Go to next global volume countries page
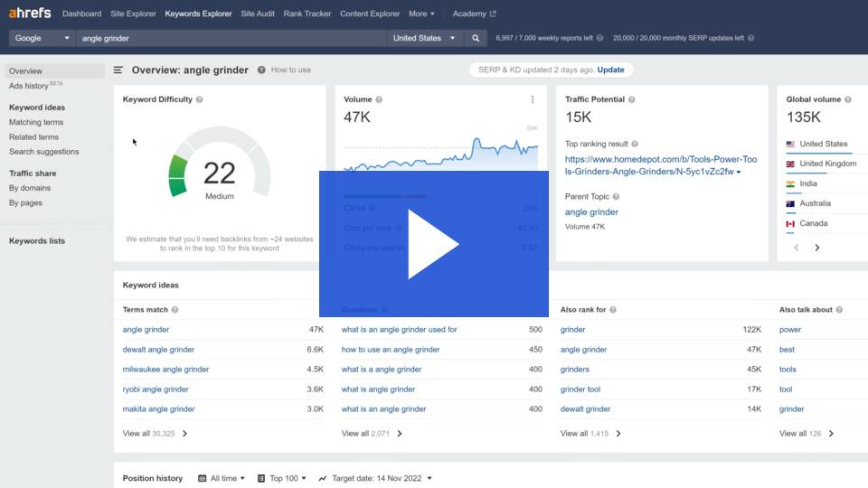Image resolution: width=868 pixels, height=488 pixels. [x=817, y=248]
